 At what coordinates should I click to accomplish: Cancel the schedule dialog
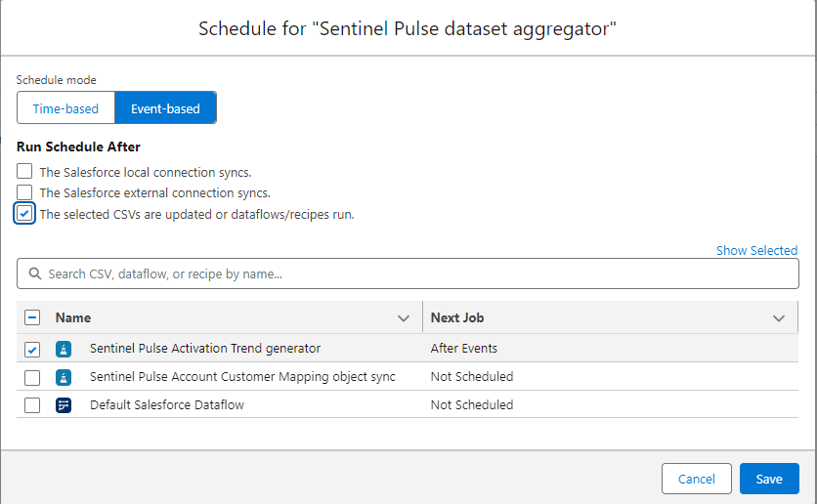click(697, 479)
